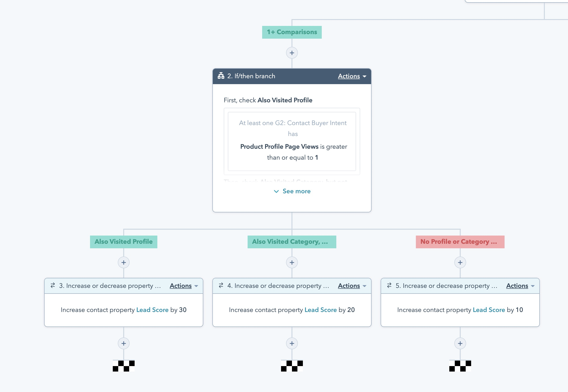568x392 pixels.
Task: Click the Product Profile Page Views filter box
Action: pyautogui.click(x=292, y=141)
